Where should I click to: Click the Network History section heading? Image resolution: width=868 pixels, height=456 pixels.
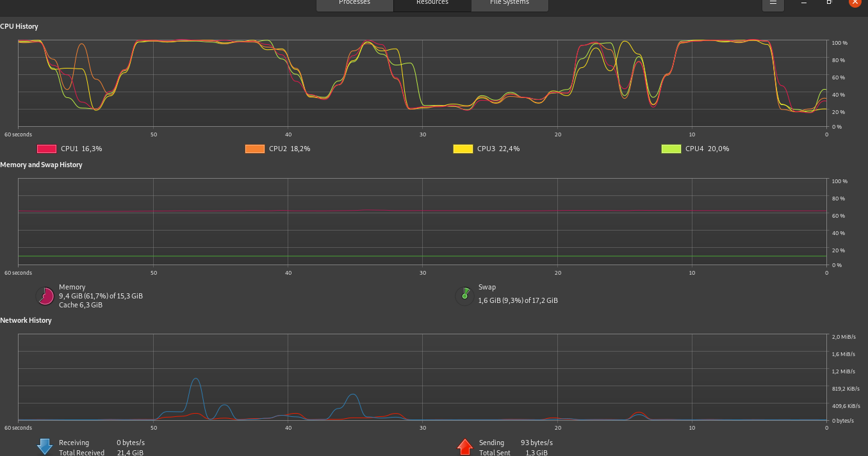[26, 320]
